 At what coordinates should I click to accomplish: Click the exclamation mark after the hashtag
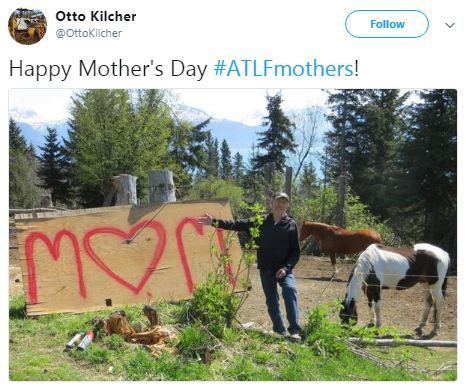coord(356,68)
